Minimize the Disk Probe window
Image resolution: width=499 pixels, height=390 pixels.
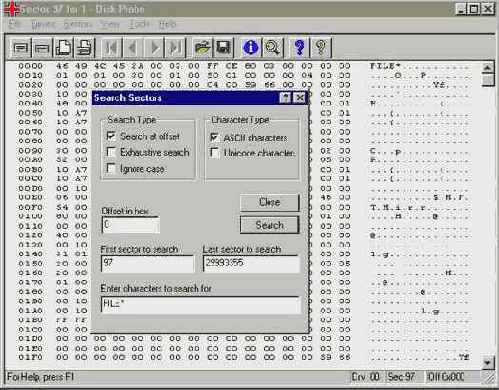click(x=461, y=9)
